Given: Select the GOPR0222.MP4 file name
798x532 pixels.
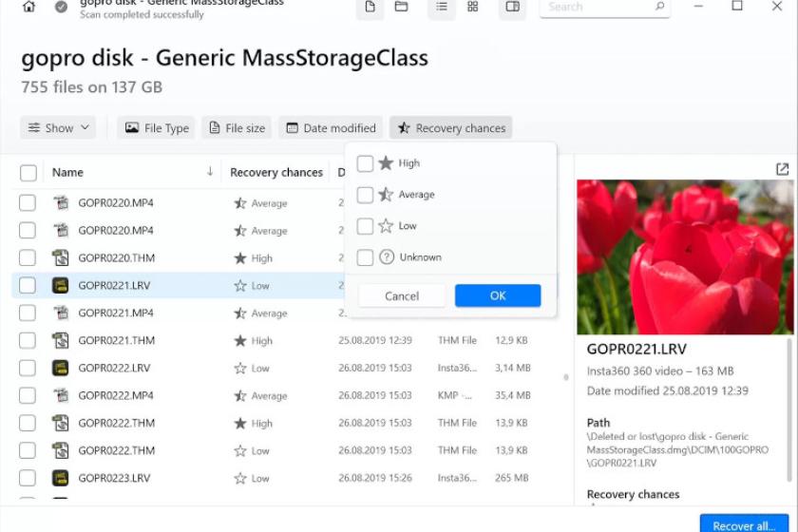Looking at the screenshot, I should coord(116,395).
